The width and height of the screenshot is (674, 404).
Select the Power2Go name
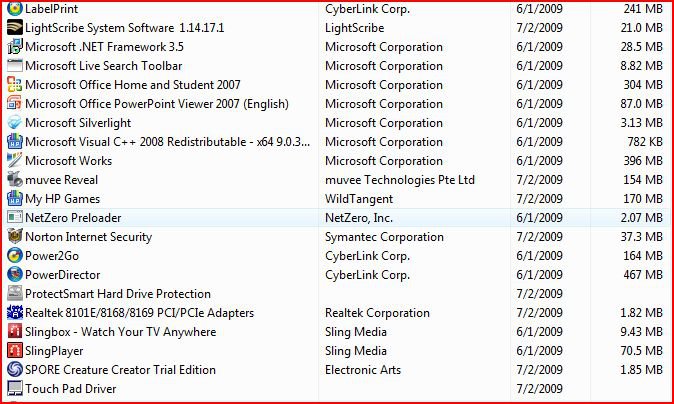coord(52,256)
